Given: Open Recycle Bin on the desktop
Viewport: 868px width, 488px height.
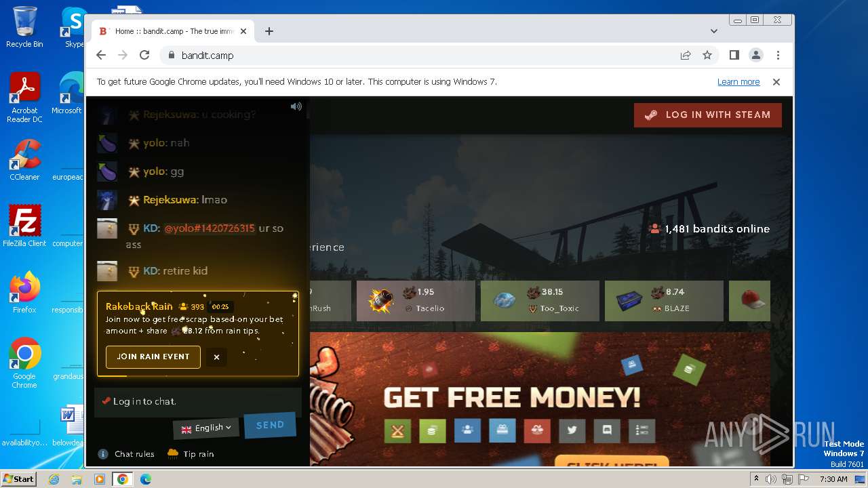Looking at the screenshot, I should click(24, 28).
